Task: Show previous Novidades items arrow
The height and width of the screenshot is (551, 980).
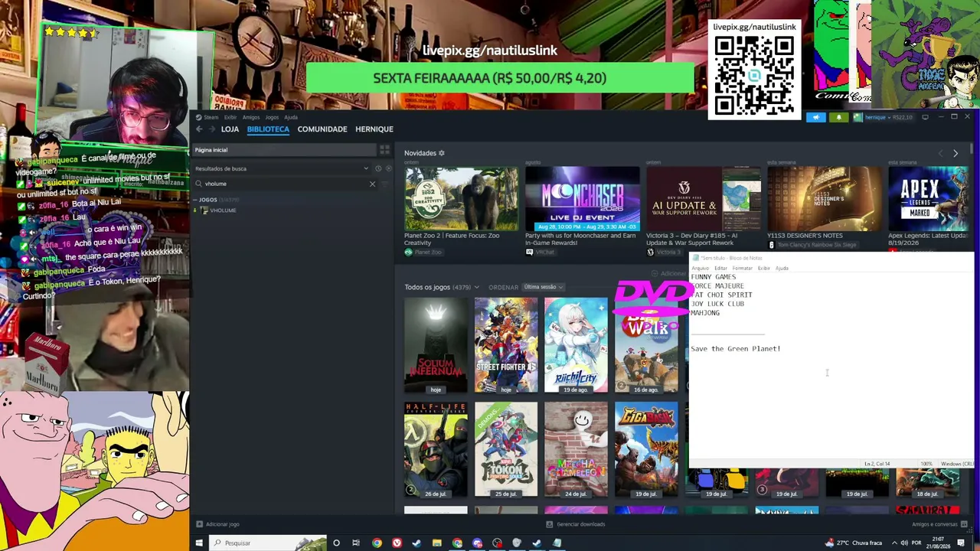Action: click(941, 154)
